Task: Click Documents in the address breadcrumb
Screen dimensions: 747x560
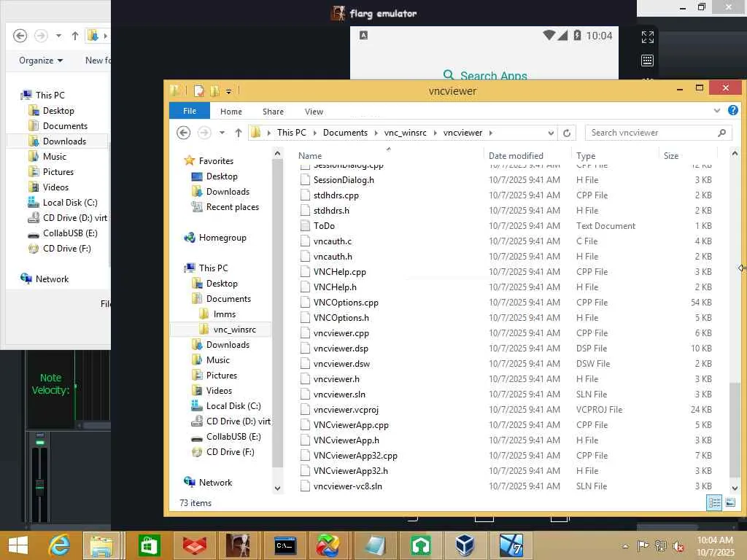Action: pos(345,133)
